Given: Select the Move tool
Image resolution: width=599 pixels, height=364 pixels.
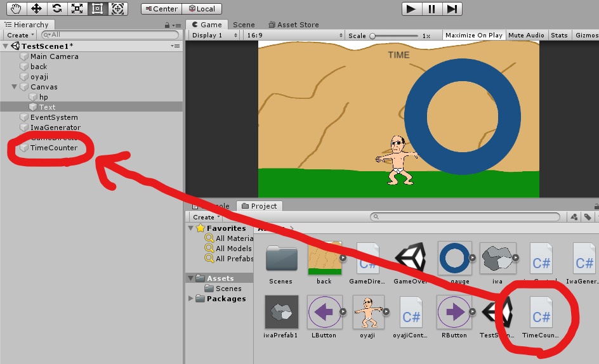Looking at the screenshot, I should [36, 8].
